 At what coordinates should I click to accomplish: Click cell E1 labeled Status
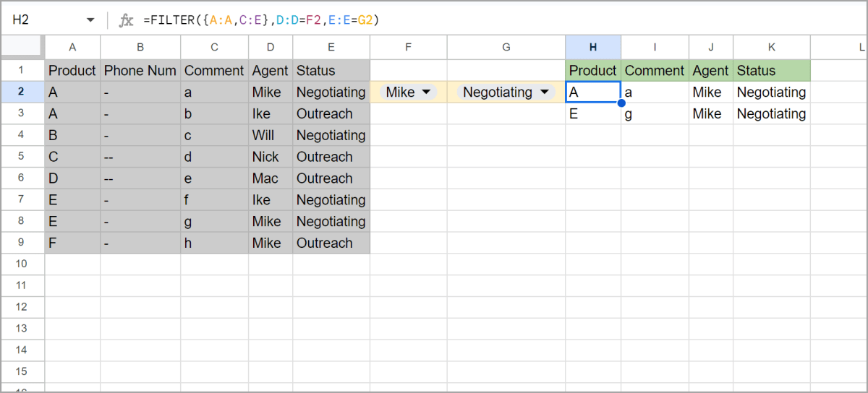click(x=331, y=71)
